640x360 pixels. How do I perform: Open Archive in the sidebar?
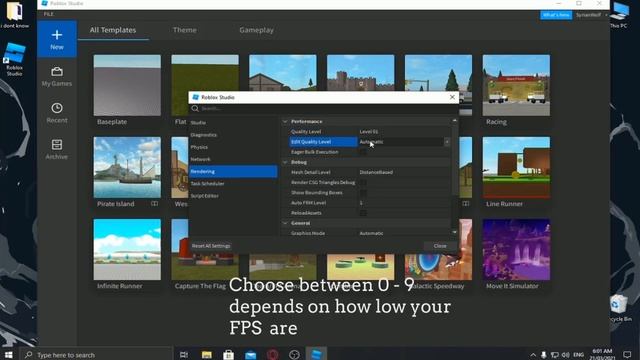tap(57, 149)
